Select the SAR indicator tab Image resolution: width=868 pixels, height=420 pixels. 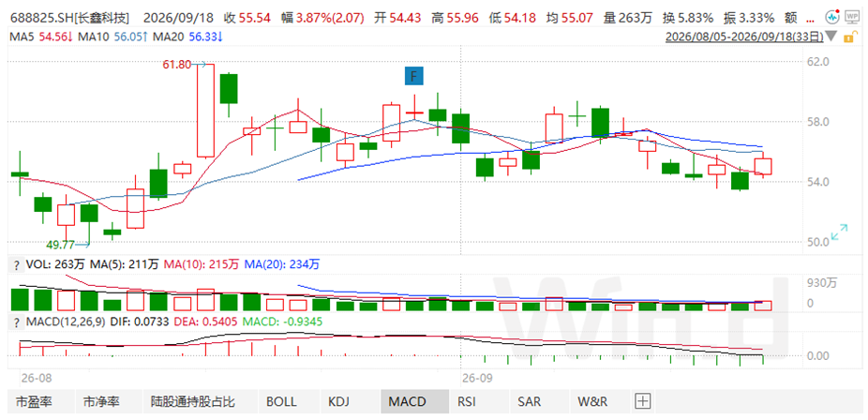pos(530,401)
